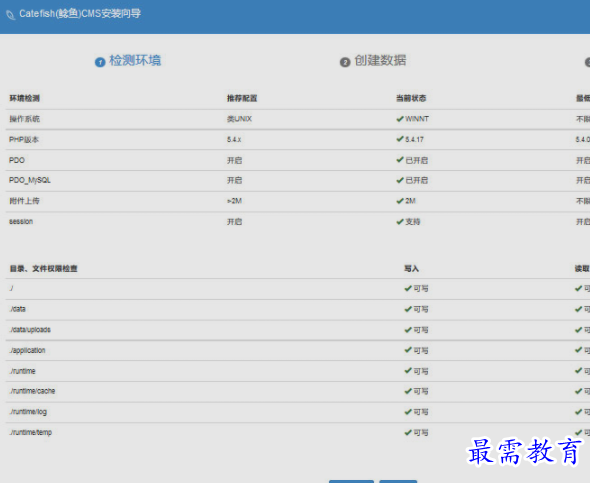The width and height of the screenshot is (590, 483).
Task: Open the 创建数据 step tab
Action: click(x=380, y=61)
